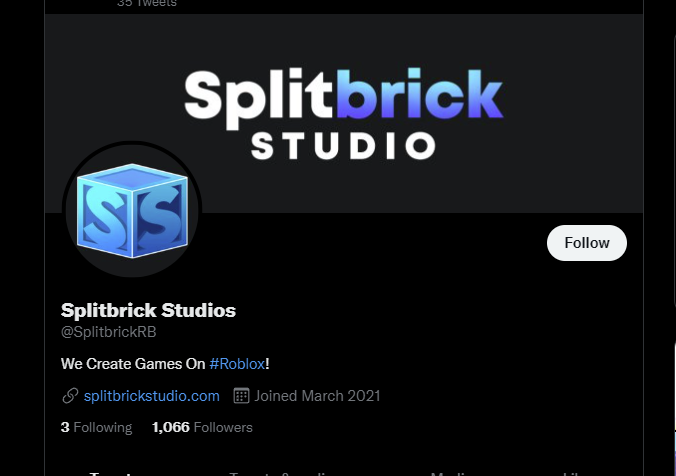Select the @SplitbrickRB handle text

pos(109,332)
